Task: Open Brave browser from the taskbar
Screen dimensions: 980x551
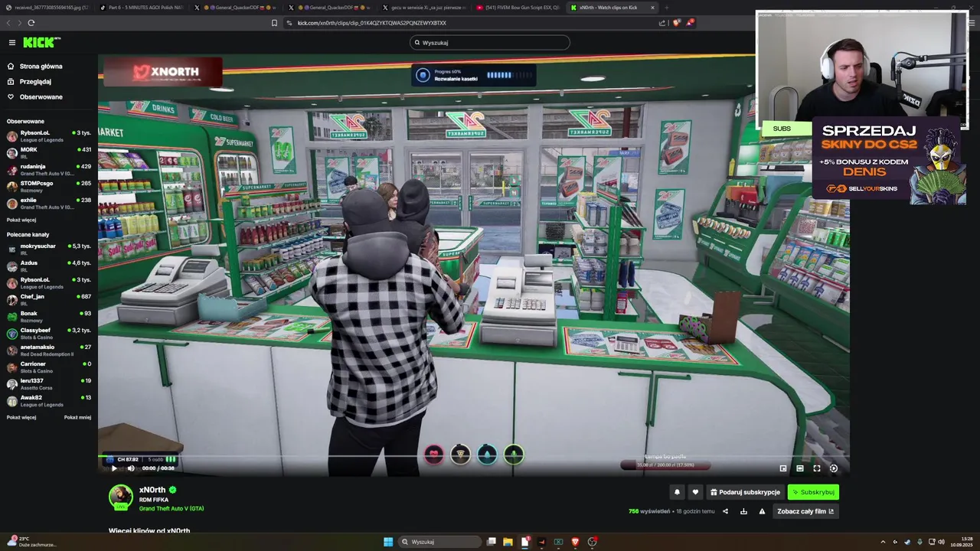Action: 575,542
